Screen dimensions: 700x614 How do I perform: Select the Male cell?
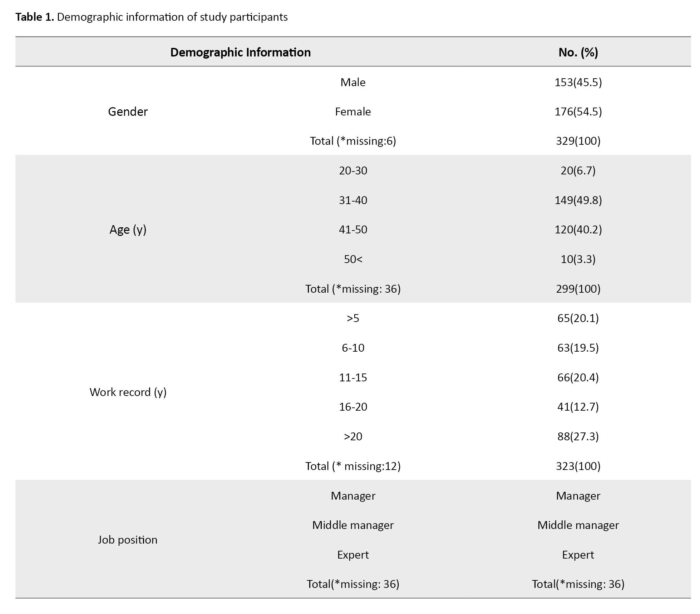coord(353,82)
